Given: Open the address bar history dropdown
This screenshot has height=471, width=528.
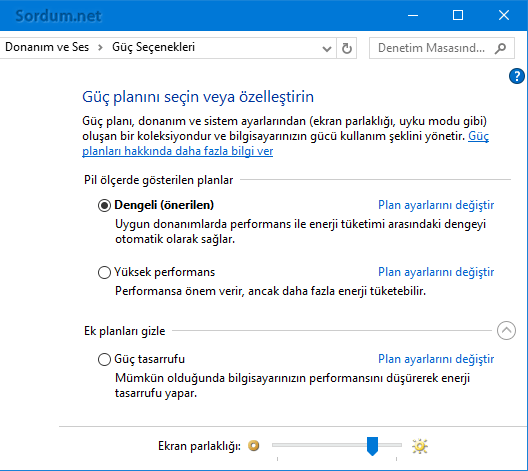Looking at the screenshot, I should pos(327,49).
